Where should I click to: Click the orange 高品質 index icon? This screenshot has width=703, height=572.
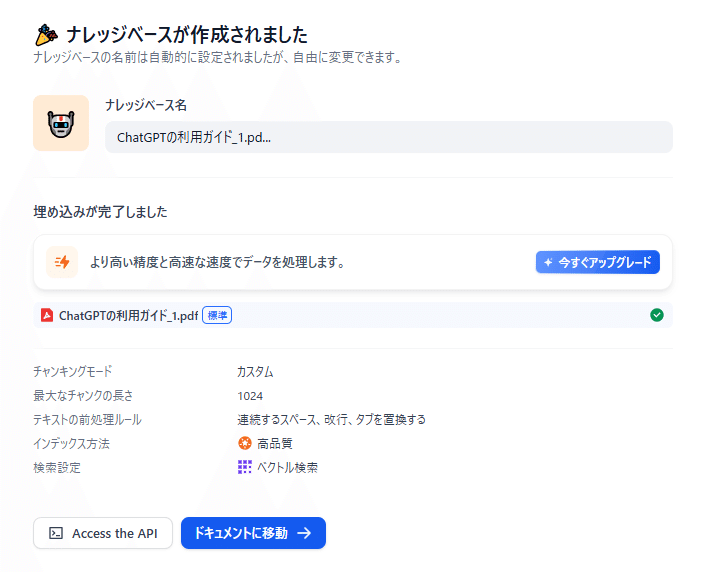click(x=245, y=443)
